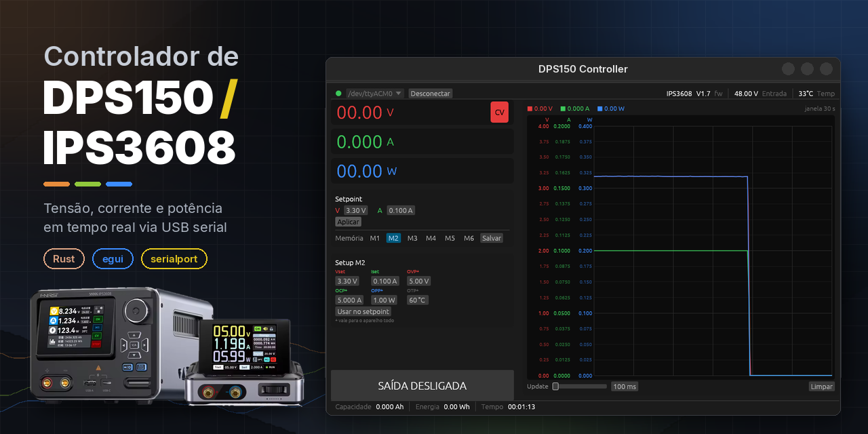The height and width of the screenshot is (434, 868).
Task: Edit the setpoint voltage 3.30 V field
Action: pos(356,210)
